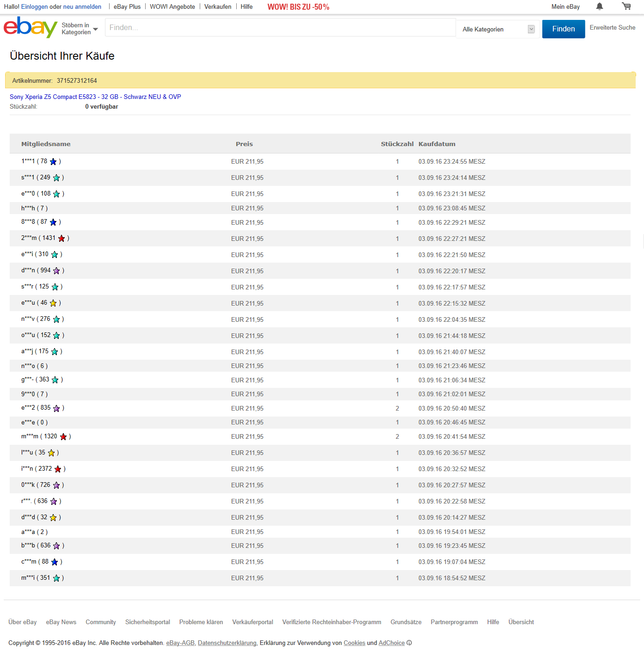Open Verkaufen in top navigation
The width and height of the screenshot is (644, 669).
pos(218,6)
